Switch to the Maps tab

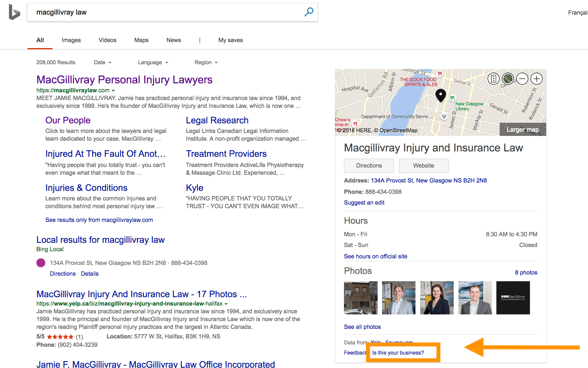tap(141, 40)
